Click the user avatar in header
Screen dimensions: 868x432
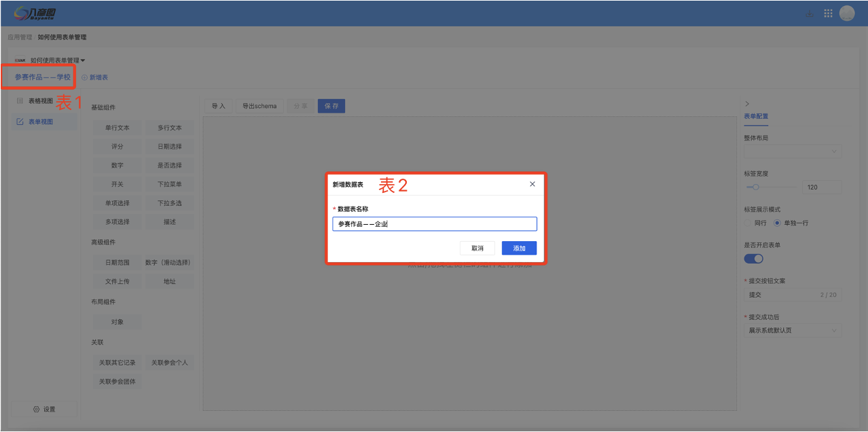[x=847, y=14]
